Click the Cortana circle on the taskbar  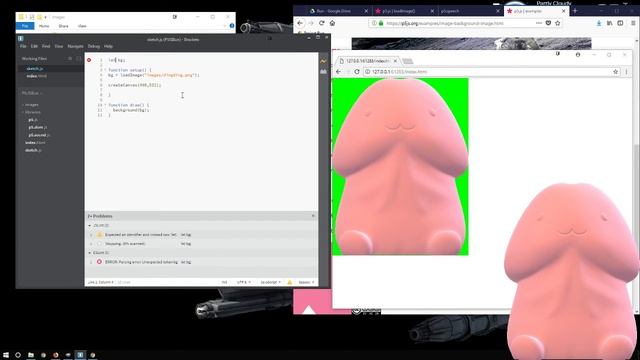(x=18, y=355)
